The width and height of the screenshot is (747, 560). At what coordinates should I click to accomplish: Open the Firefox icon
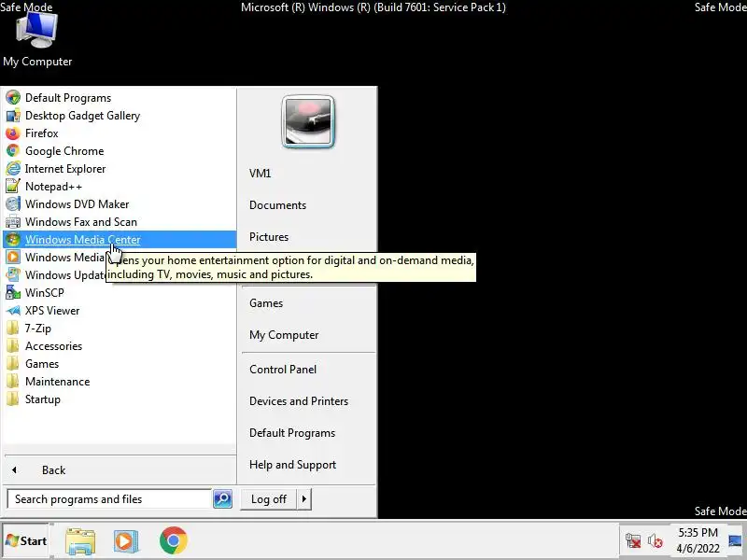[x=13, y=133]
